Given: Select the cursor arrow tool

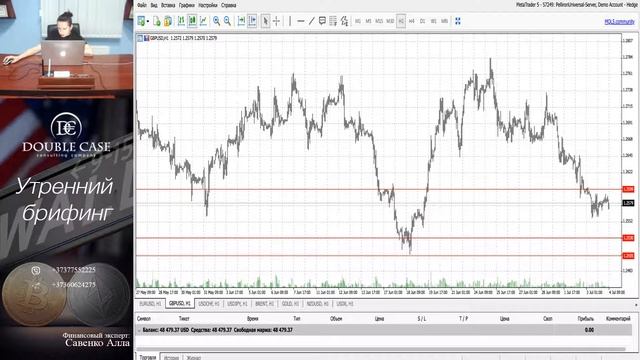Looking at the screenshot, I should (265, 21).
